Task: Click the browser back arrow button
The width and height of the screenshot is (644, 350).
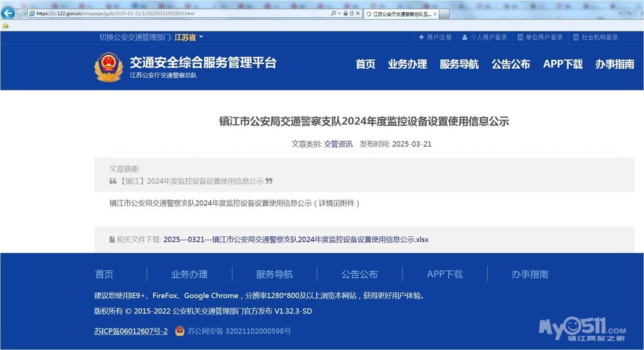Action: pos(9,13)
